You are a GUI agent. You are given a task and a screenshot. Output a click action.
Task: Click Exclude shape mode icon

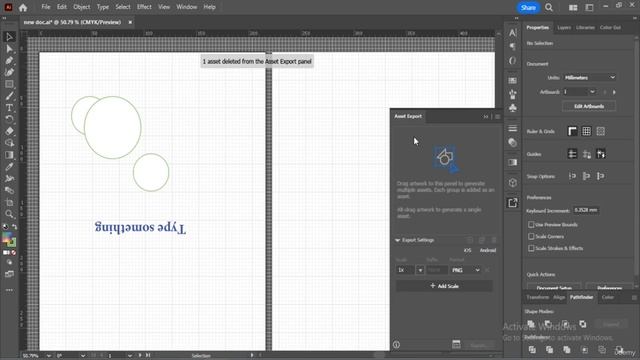pos(583,324)
